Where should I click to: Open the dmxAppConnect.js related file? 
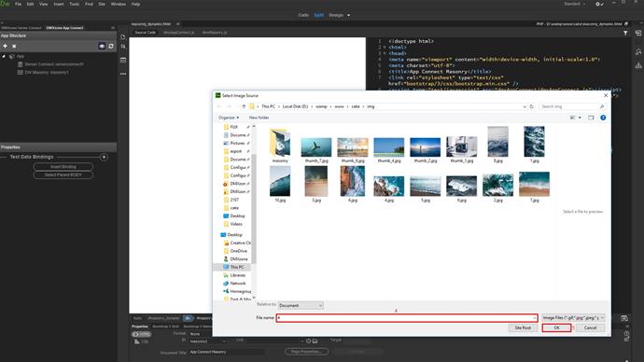(178, 33)
